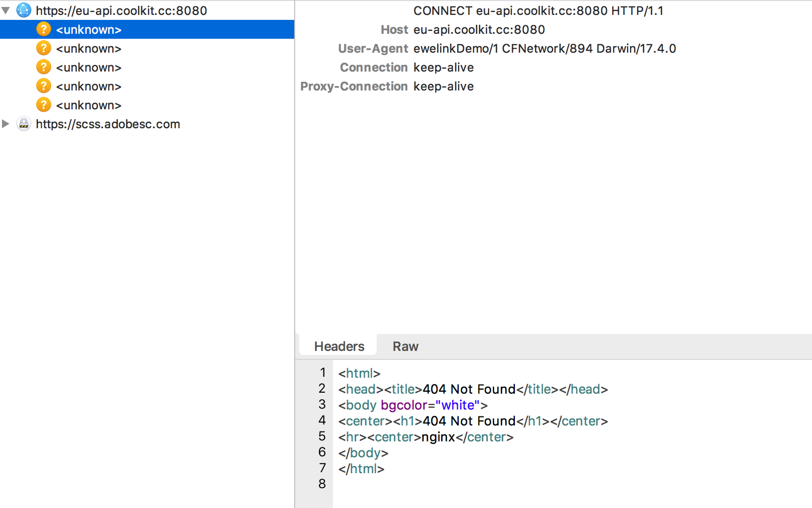
Task: Select the https://eu-api.coolkit.cc:8080 host label
Action: pos(121,10)
